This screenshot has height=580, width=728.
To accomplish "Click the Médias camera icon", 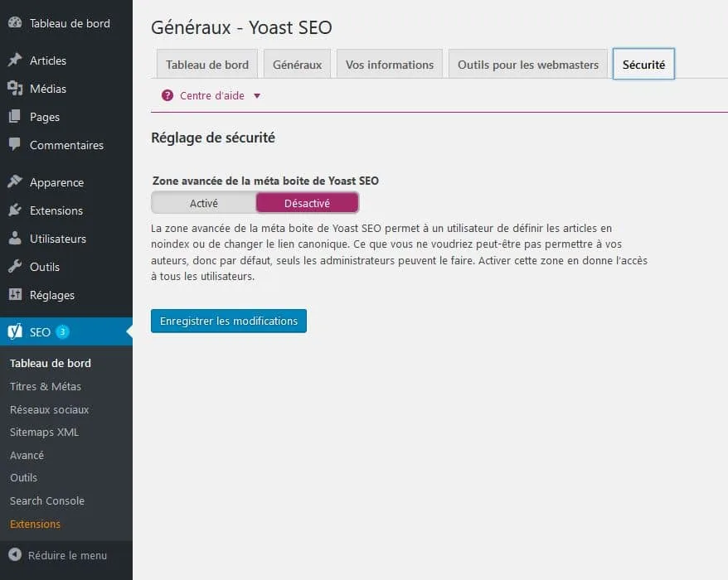I will point(15,88).
